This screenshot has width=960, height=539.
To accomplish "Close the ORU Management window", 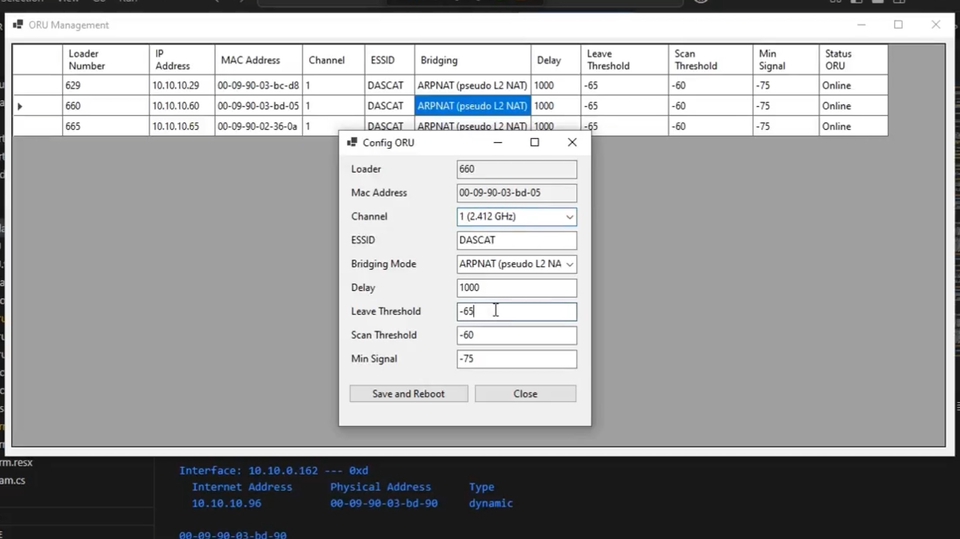I will coord(936,24).
